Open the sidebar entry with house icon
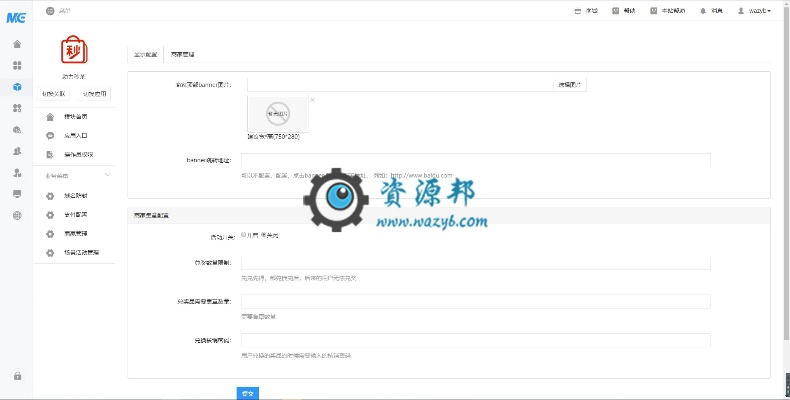Viewport: 790px width, 400px height. pyautogui.click(x=74, y=117)
